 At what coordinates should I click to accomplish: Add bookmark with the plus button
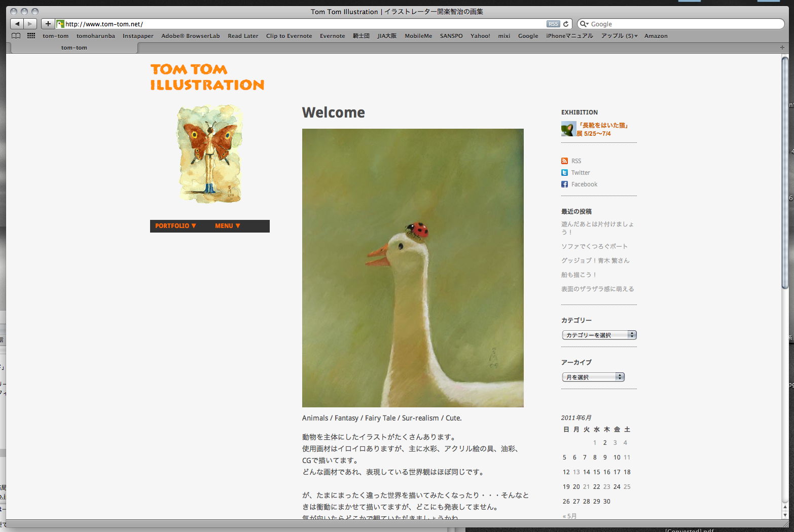pyautogui.click(x=48, y=24)
